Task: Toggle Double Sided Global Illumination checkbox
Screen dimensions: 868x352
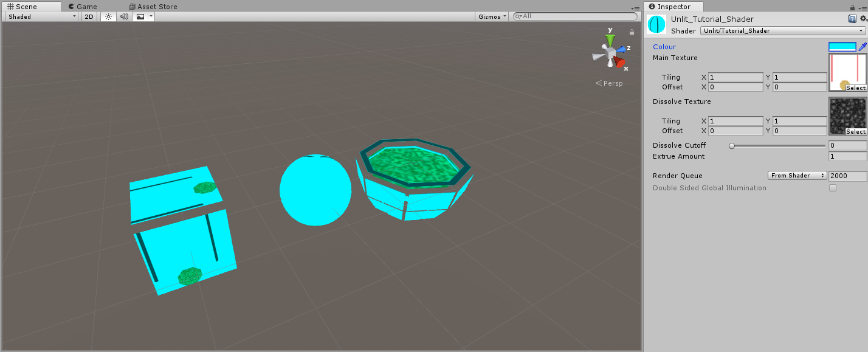Action: coord(832,187)
